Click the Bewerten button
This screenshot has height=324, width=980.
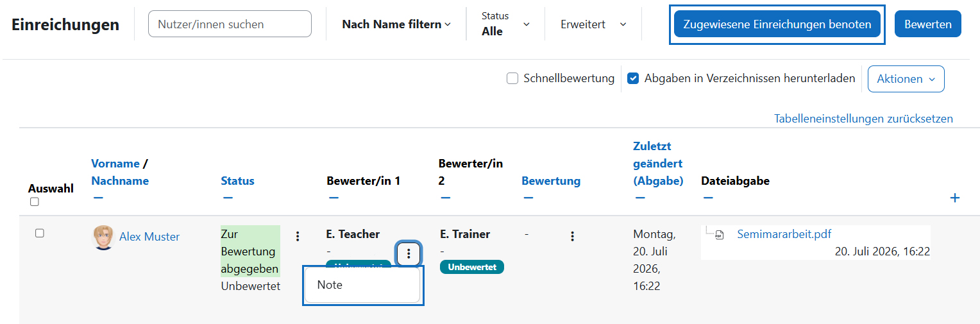coord(928,24)
